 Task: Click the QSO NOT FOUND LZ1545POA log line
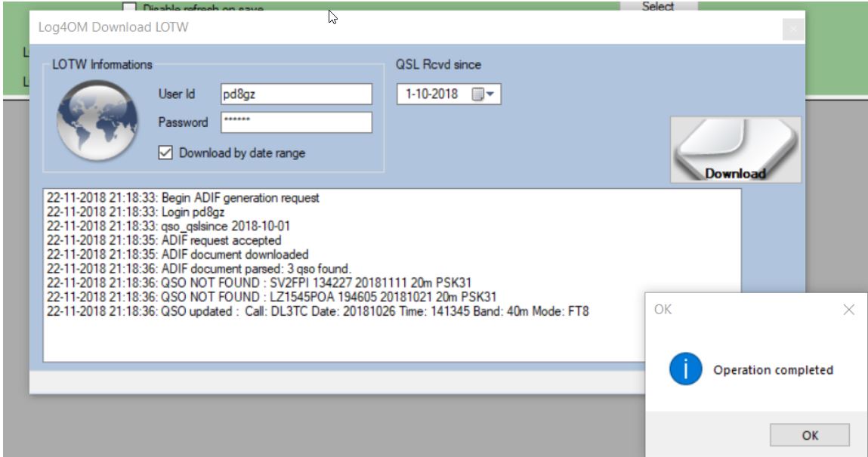click(x=272, y=297)
